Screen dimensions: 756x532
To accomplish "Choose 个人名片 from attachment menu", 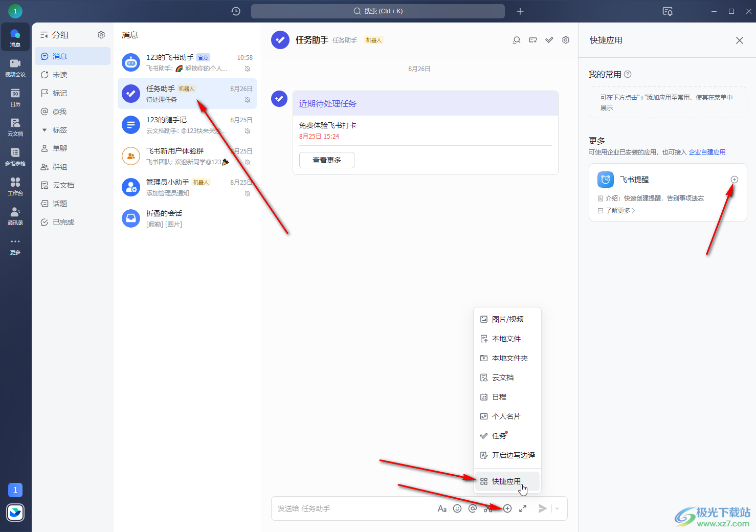I will tap(507, 416).
